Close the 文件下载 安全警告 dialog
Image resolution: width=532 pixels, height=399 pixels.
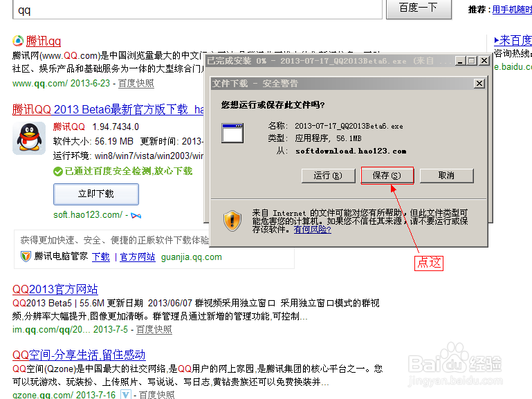479,84
